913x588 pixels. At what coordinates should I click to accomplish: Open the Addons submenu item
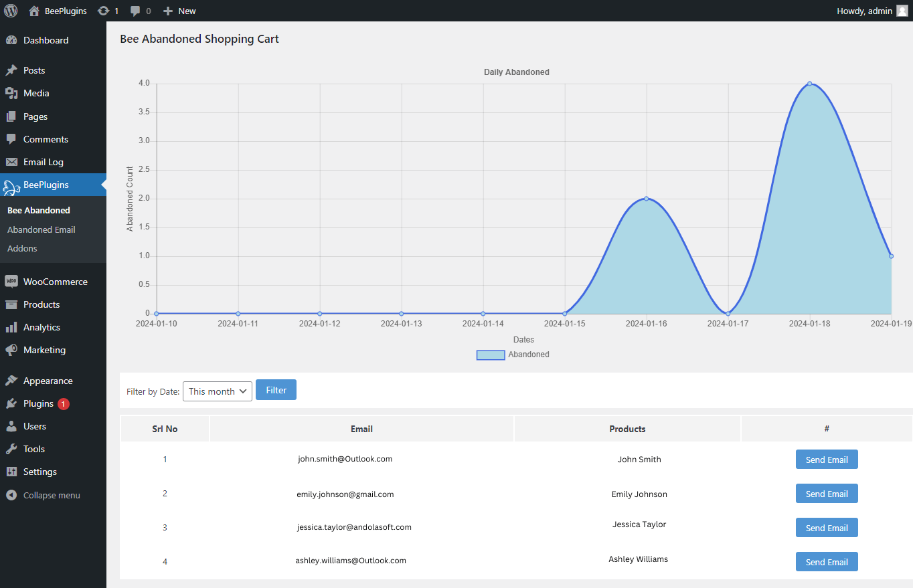(22, 248)
